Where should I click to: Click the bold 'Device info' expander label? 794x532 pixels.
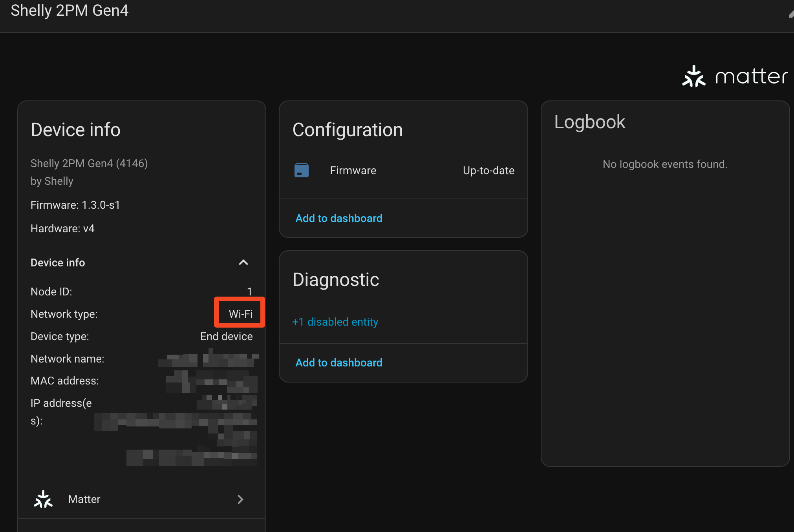point(58,262)
